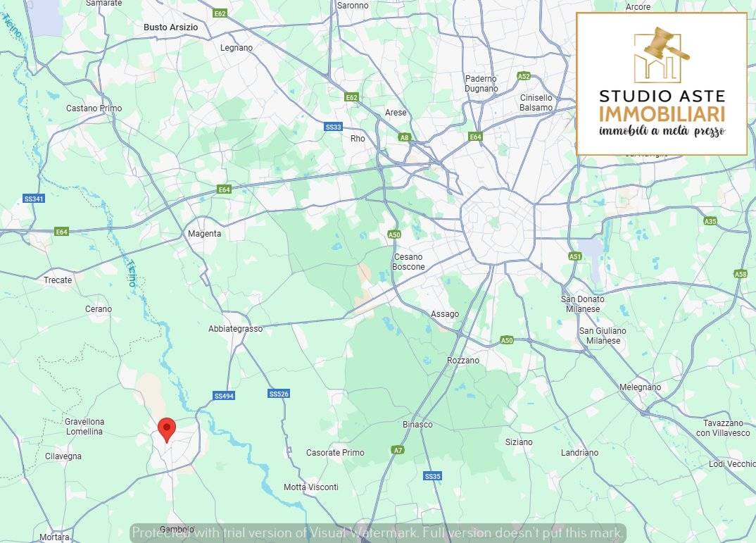The width and height of the screenshot is (756, 543).
Task: Select the SS494 road shield
Action: [x=224, y=396]
